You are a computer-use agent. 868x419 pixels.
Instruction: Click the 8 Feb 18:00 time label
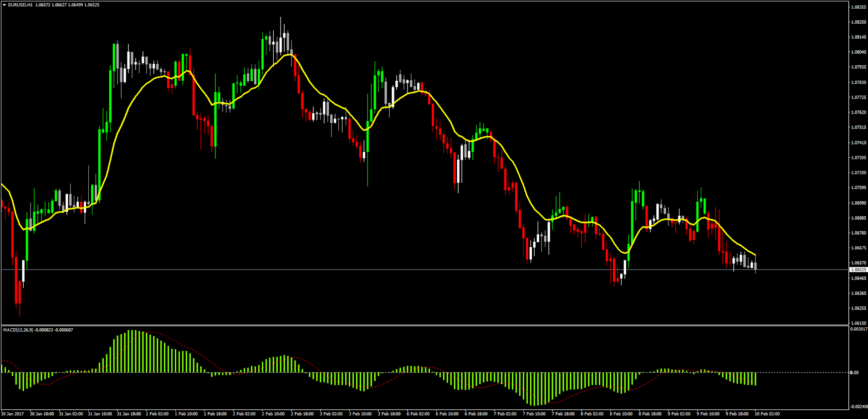pos(650,414)
